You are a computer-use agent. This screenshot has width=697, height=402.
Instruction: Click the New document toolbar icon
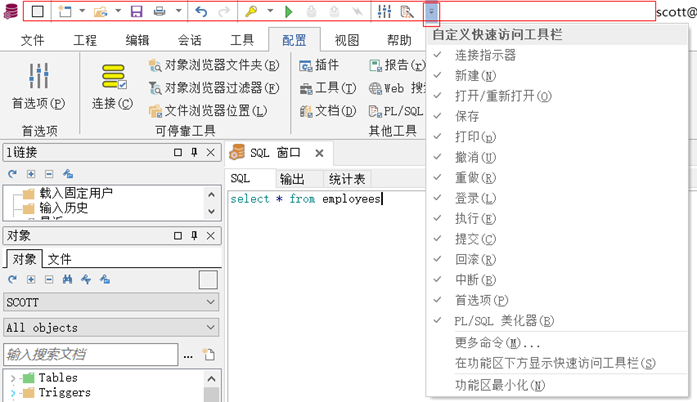[65, 12]
